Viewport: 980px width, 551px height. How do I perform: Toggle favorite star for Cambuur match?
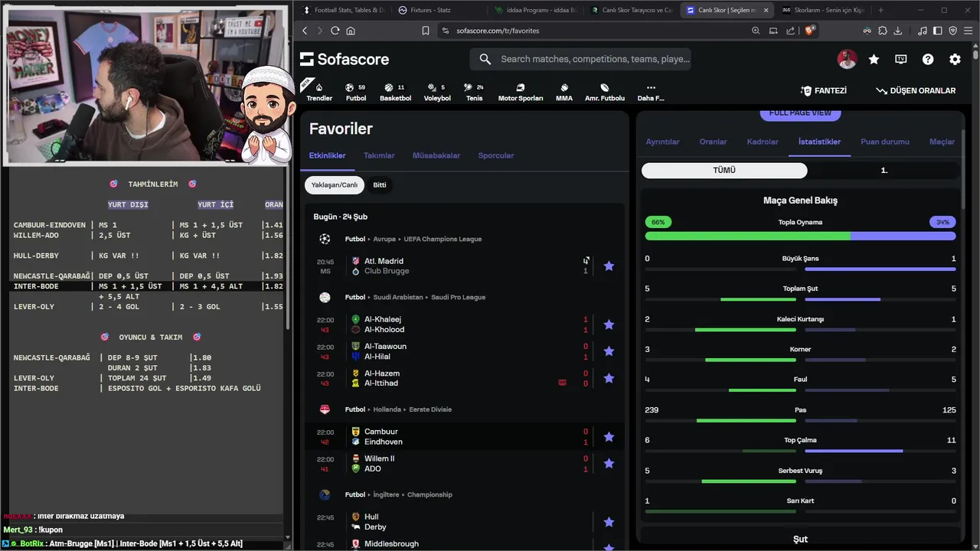[609, 437]
